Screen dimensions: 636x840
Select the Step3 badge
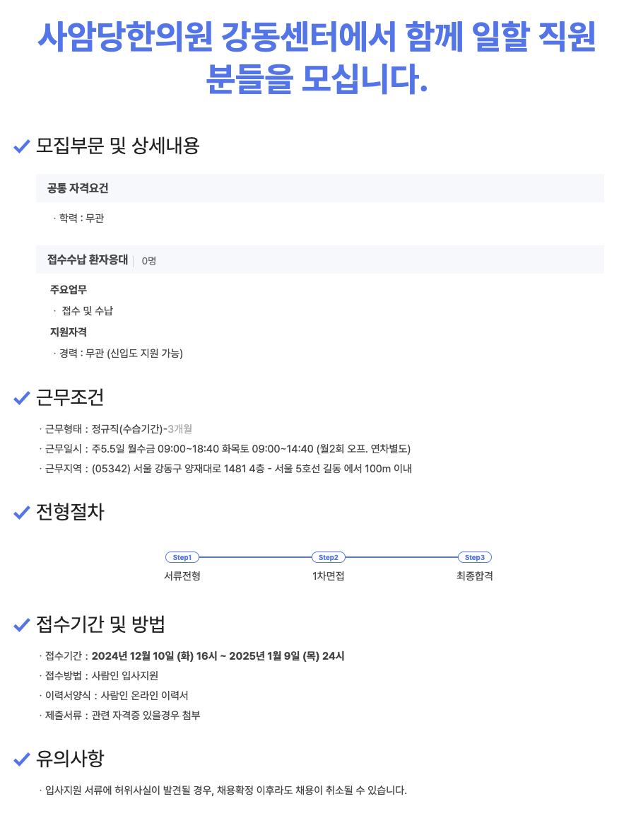[475, 557]
